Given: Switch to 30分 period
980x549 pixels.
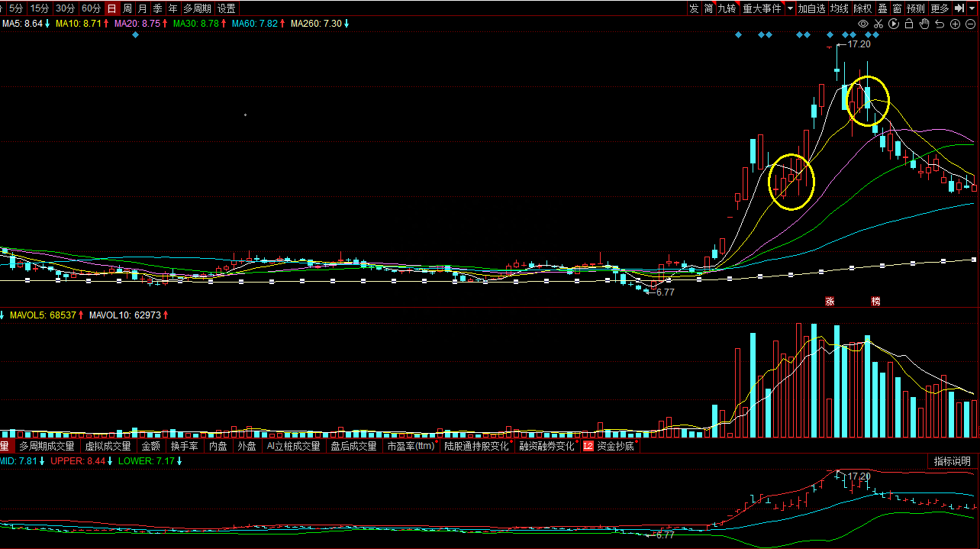Looking at the screenshot, I should (65, 8).
